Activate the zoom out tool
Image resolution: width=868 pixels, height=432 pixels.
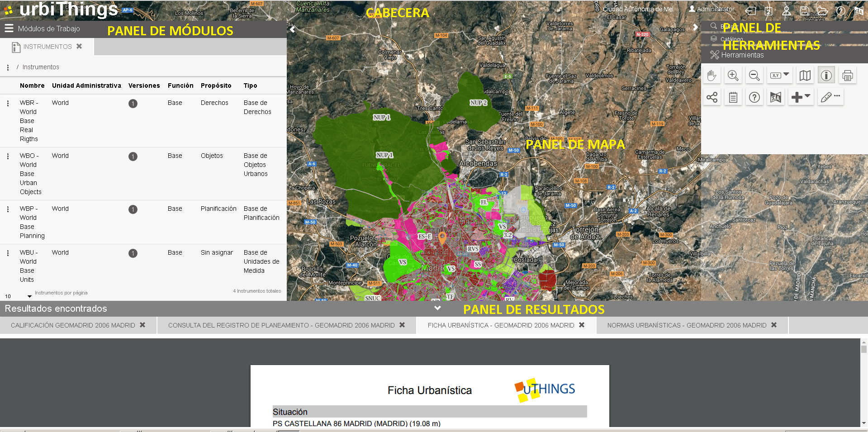click(x=754, y=76)
